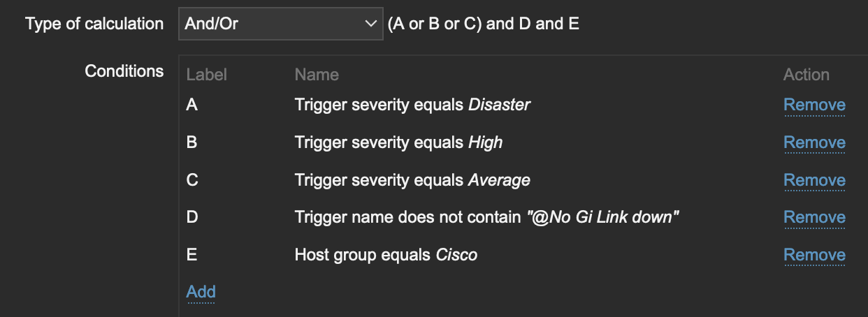Click the Name column header
Screen dimensions: 868x317
(317, 75)
